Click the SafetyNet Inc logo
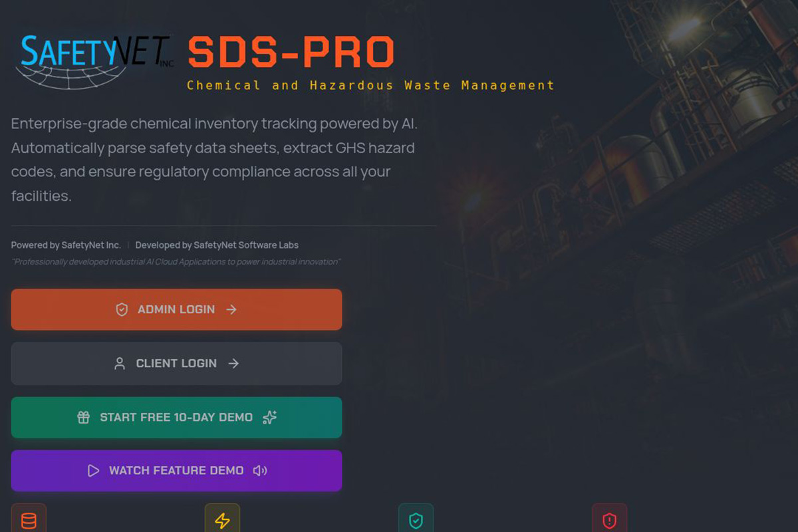The height and width of the screenshot is (532, 798). click(x=94, y=61)
